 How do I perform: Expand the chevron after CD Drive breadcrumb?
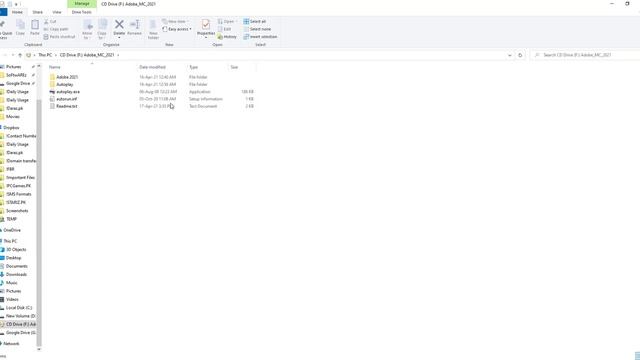[x=118, y=55]
